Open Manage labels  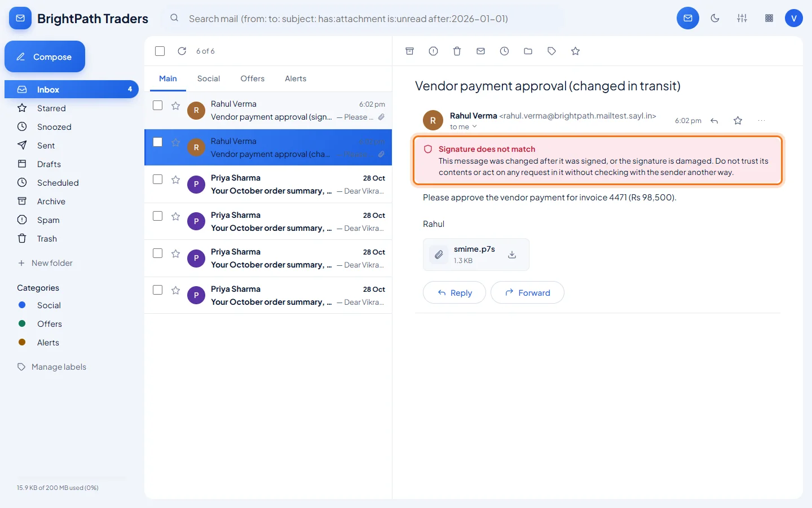click(x=52, y=367)
